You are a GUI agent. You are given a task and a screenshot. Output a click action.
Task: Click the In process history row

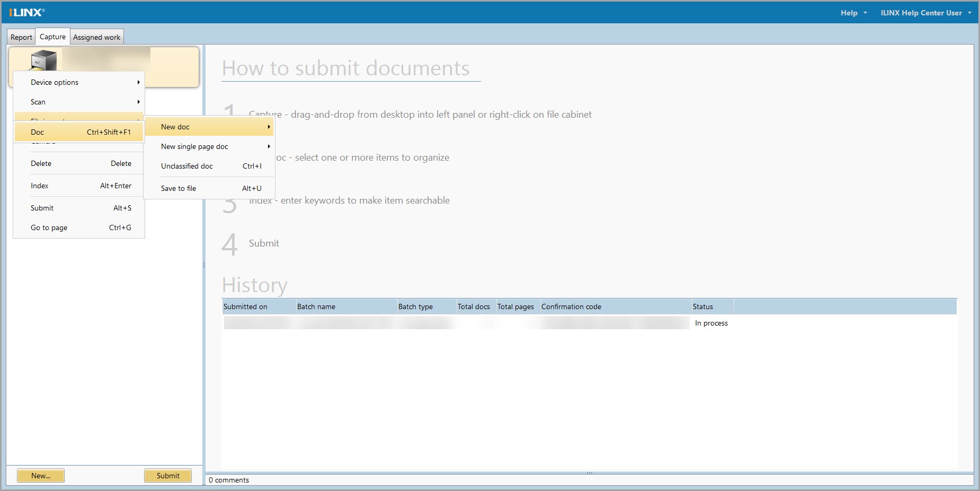coord(711,323)
